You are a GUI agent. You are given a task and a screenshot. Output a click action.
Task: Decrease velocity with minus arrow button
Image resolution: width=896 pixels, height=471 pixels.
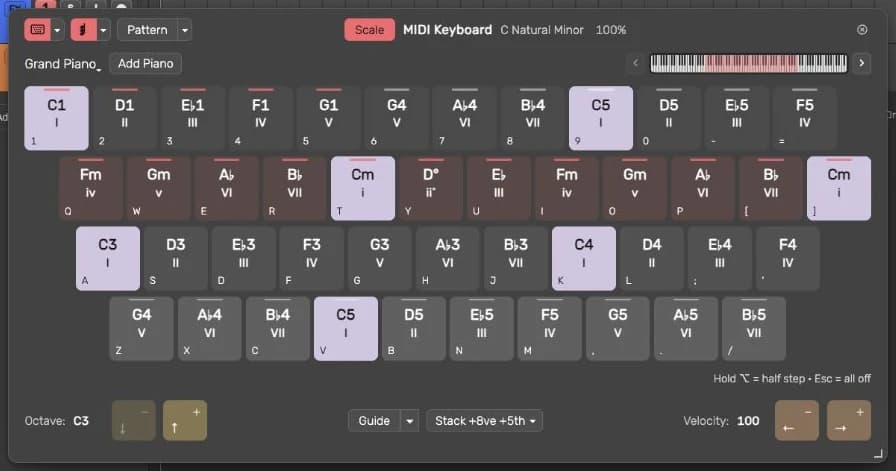point(797,421)
